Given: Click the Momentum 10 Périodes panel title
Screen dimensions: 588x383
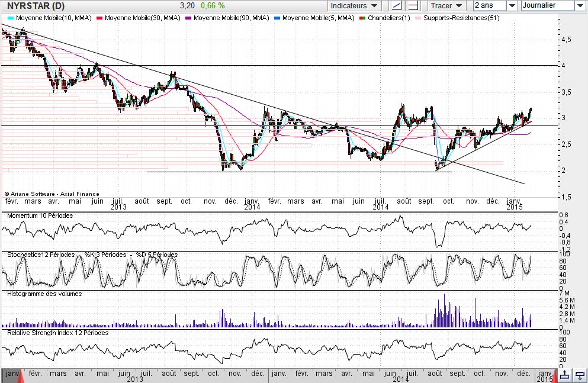Looking at the screenshot, I should point(40,215).
